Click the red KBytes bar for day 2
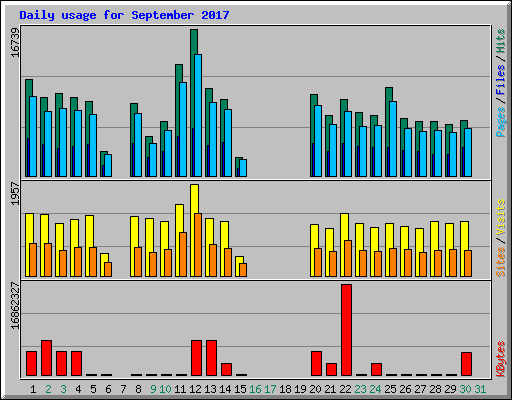This screenshot has height=400, width=512. [46, 358]
